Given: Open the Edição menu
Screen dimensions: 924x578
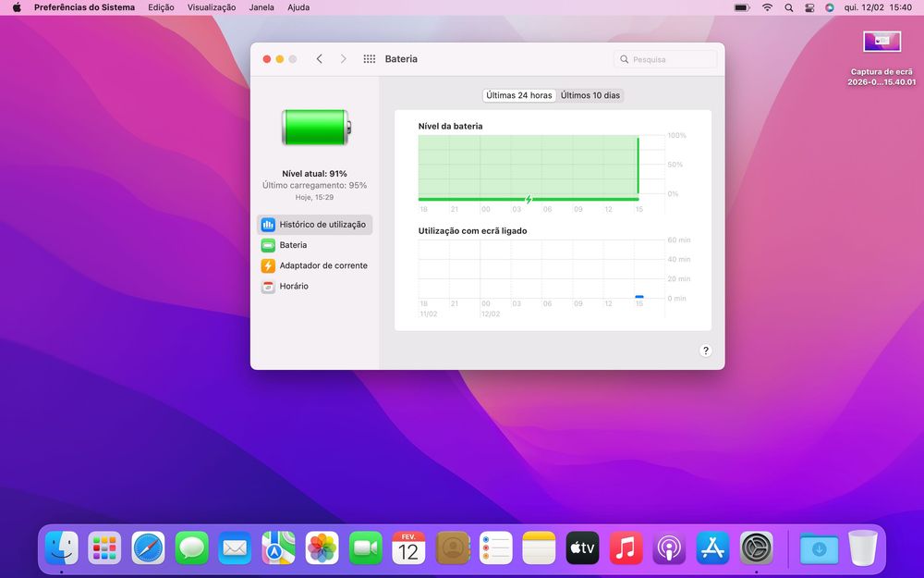Looking at the screenshot, I should [161, 7].
